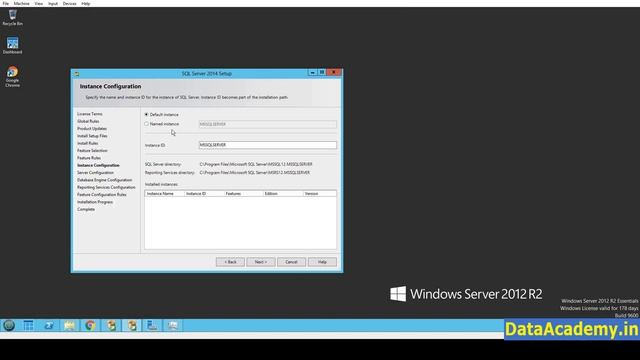Select the Named instance radio button
This screenshot has height=360, width=640.
[147, 124]
